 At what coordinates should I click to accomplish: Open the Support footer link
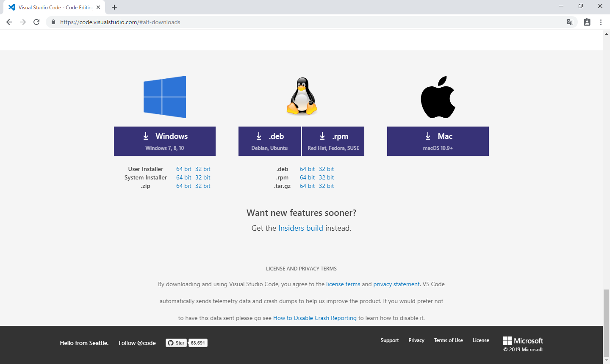390,340
